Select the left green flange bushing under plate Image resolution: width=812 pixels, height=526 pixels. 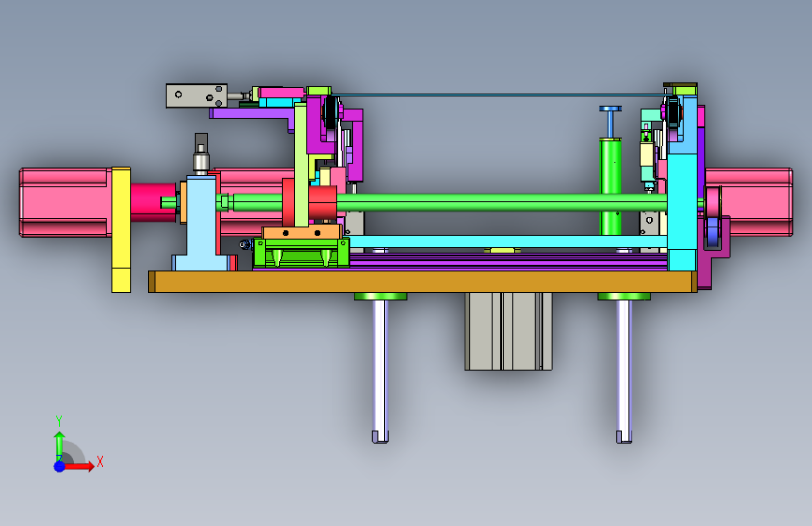point(380,296)
